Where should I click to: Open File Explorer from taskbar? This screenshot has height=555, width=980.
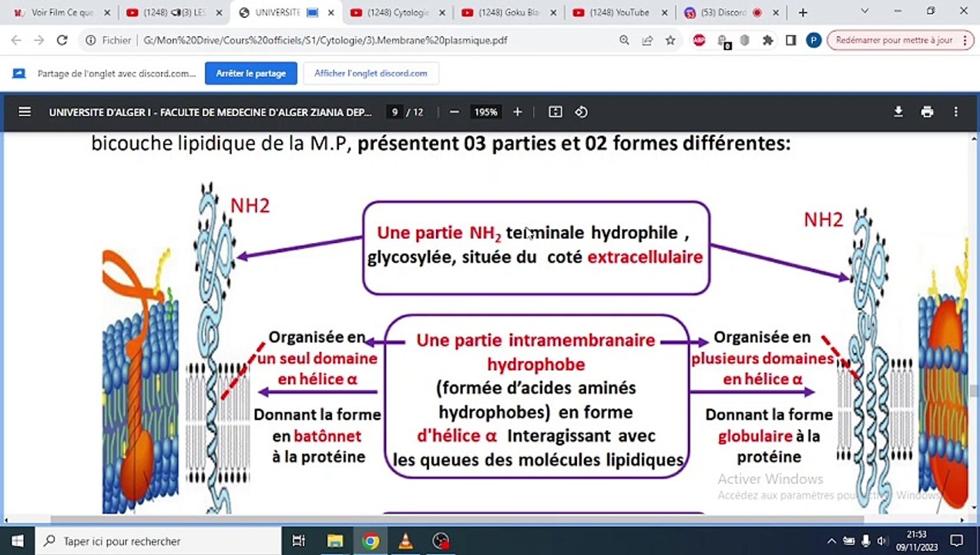(335, 541)
